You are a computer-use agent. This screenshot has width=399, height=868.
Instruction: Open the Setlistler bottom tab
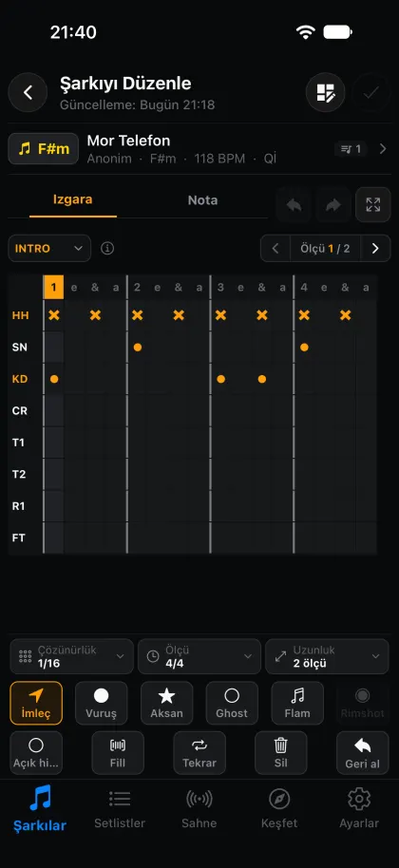click(x=120, y=809)
